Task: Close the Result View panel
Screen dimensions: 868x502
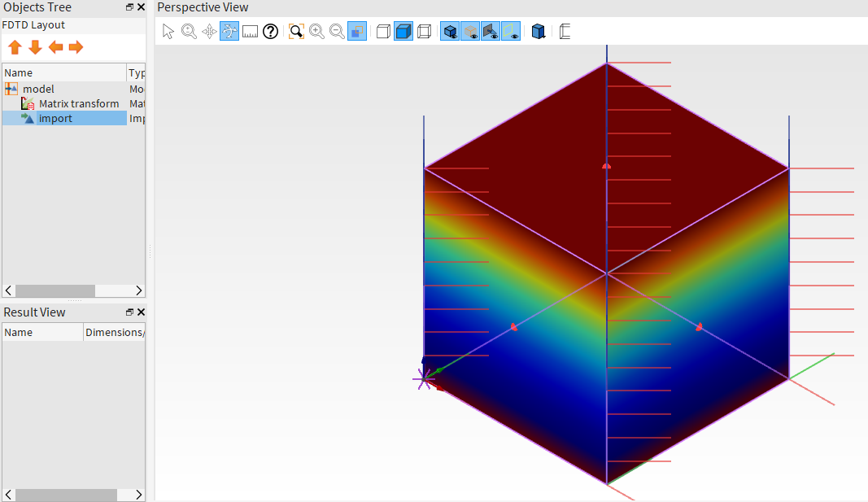Action: [x=142, y=312]
